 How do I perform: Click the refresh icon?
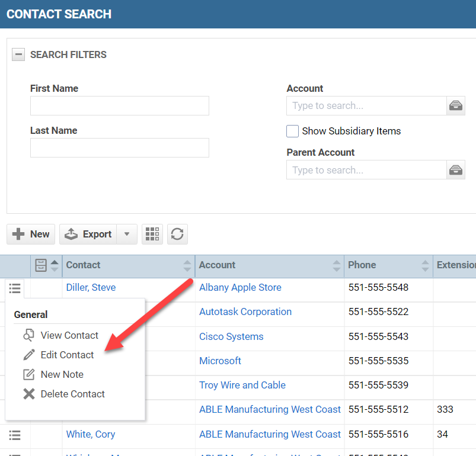177,234
